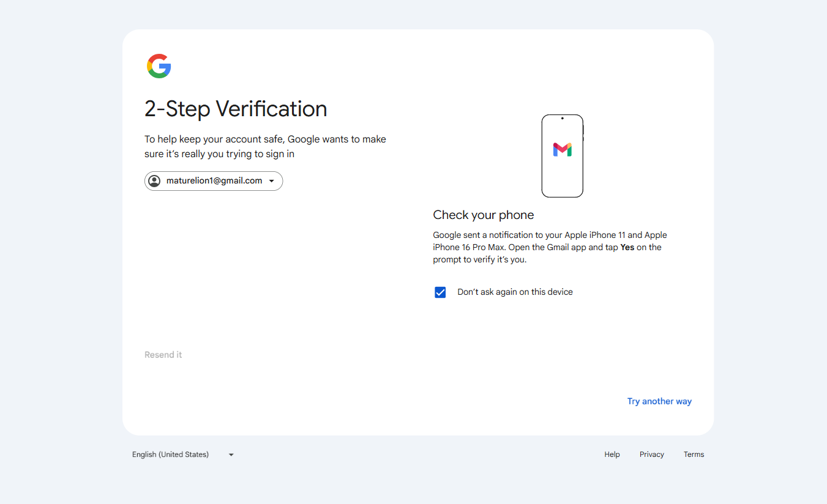This screenshot has width=827, height=504.
Task: Click "Resend it"
Action: 163,355
